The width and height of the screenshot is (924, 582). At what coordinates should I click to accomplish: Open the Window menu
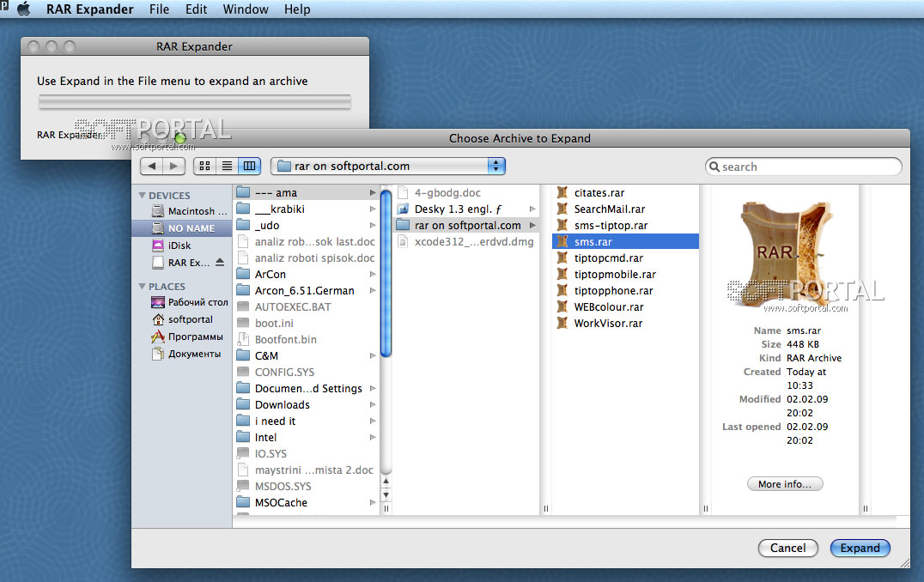click(x=245, y=9)
